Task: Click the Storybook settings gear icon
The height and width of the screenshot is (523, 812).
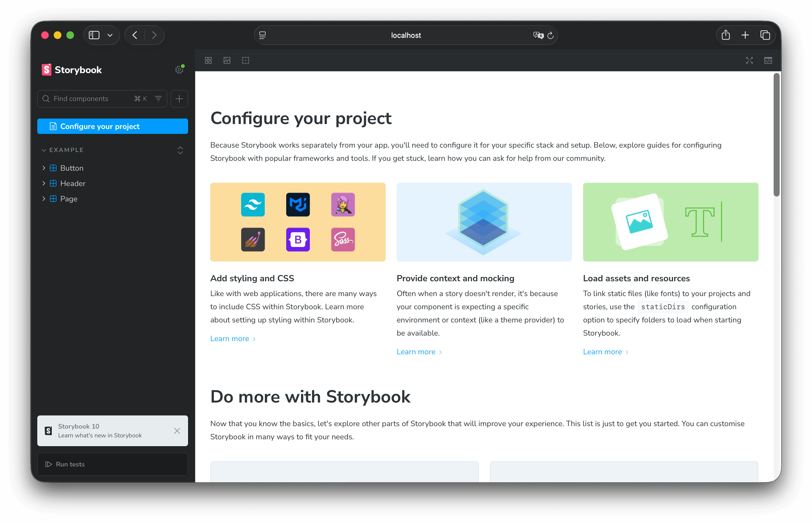Action: click(179, 70)
